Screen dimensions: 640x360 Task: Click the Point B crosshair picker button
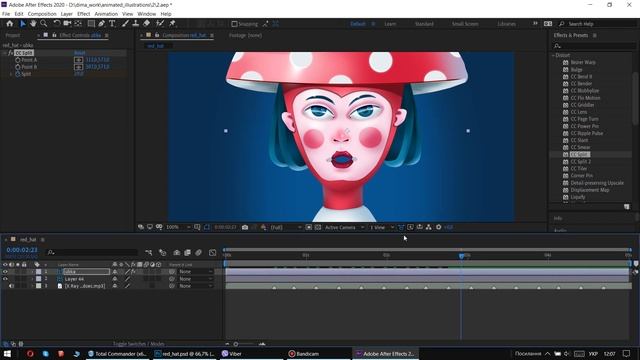click(78, 67)
